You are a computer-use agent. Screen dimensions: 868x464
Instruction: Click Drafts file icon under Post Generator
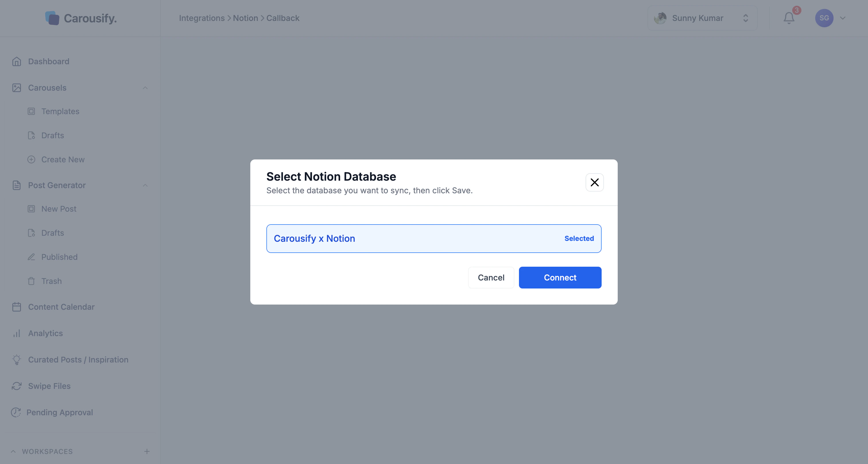coord(31,233)
